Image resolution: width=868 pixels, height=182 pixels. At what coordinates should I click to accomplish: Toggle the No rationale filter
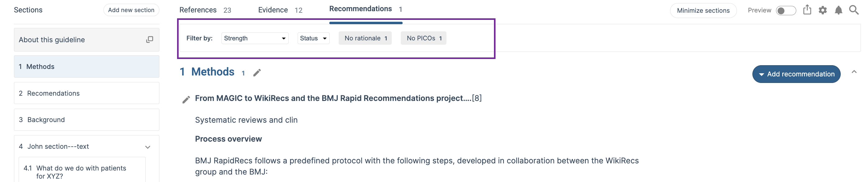pos(365,39)
